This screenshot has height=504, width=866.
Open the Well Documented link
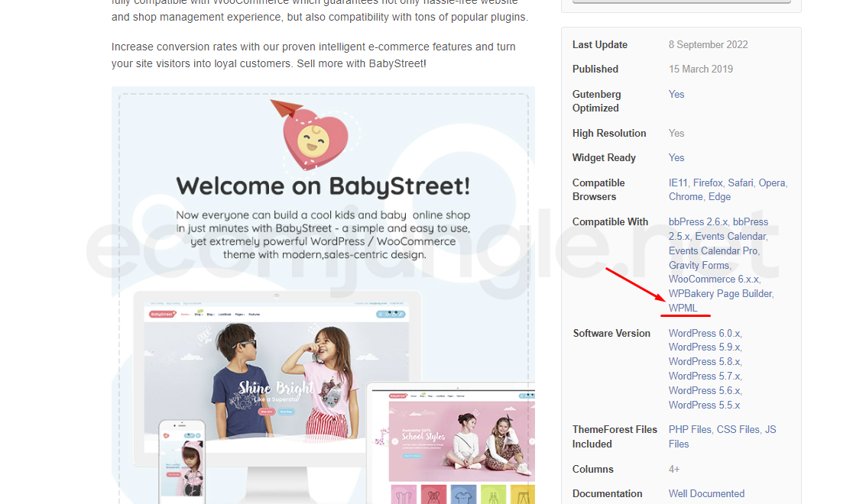pyautogui.click(x=706, y=493)
